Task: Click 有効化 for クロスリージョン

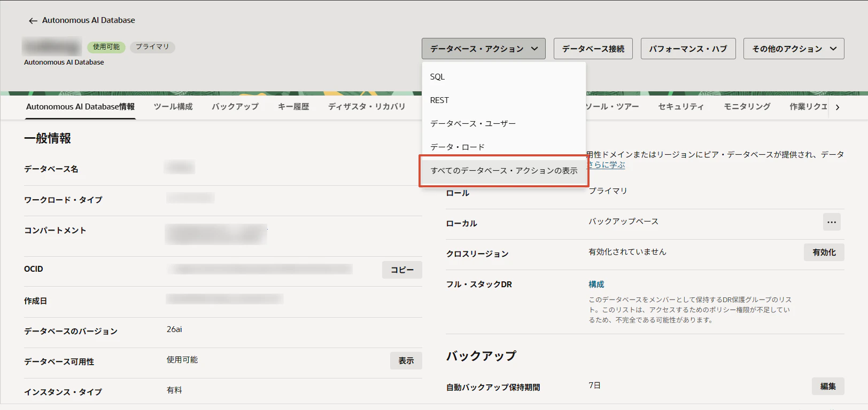Action: 824,253
